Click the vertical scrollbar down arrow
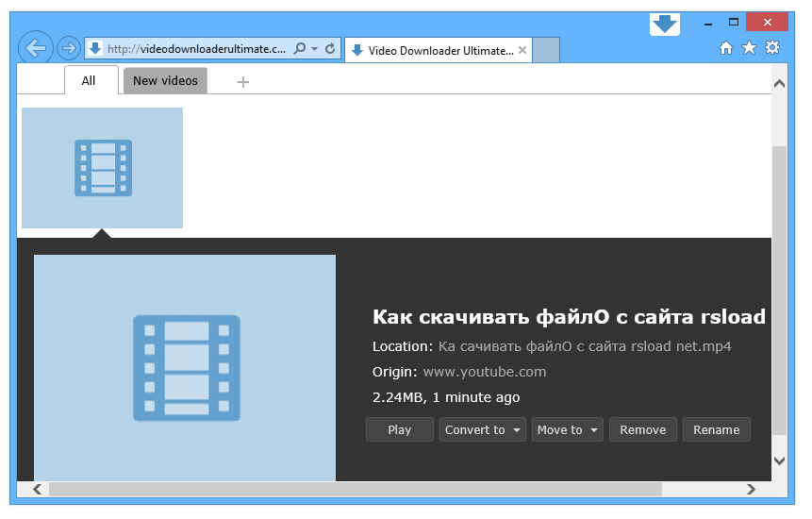Screen dimensions: 812x519 pyautogui.click(x=779, y=460)
